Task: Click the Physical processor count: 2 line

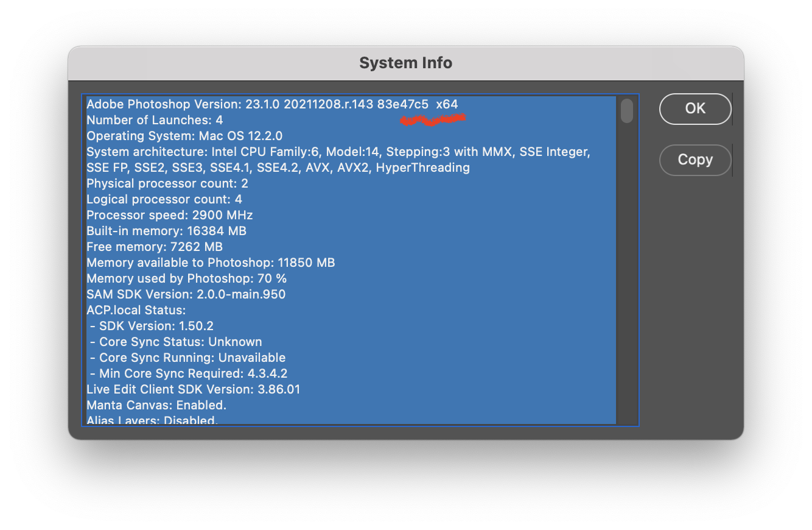Action: coord(167,183)
